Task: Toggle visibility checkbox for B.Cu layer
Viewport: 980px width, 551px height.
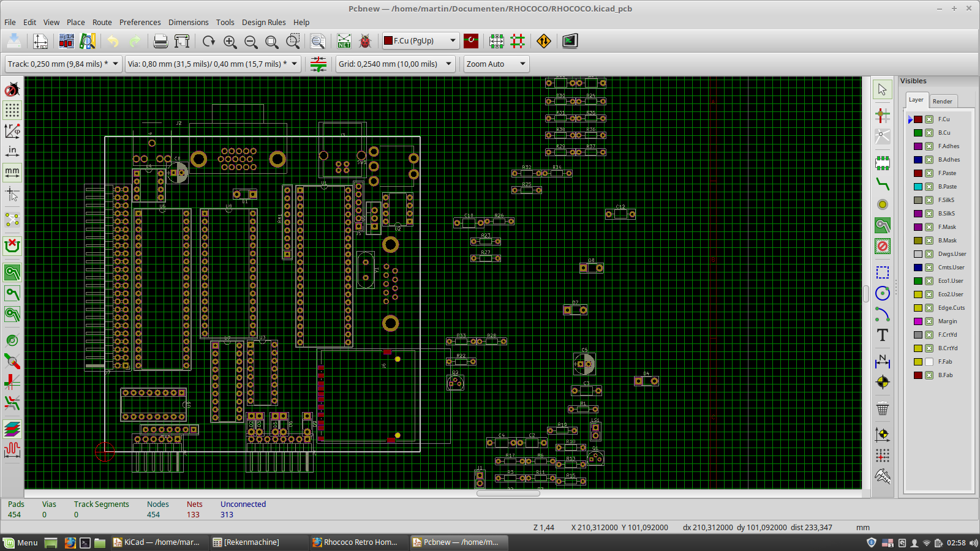Action: pyautogui.click(x=929, y=133)
